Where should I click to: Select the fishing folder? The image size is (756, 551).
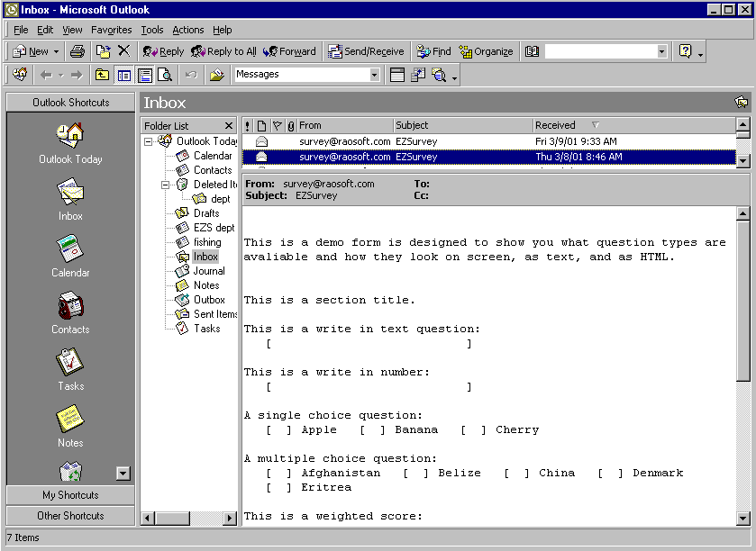[x=198, y=242]
